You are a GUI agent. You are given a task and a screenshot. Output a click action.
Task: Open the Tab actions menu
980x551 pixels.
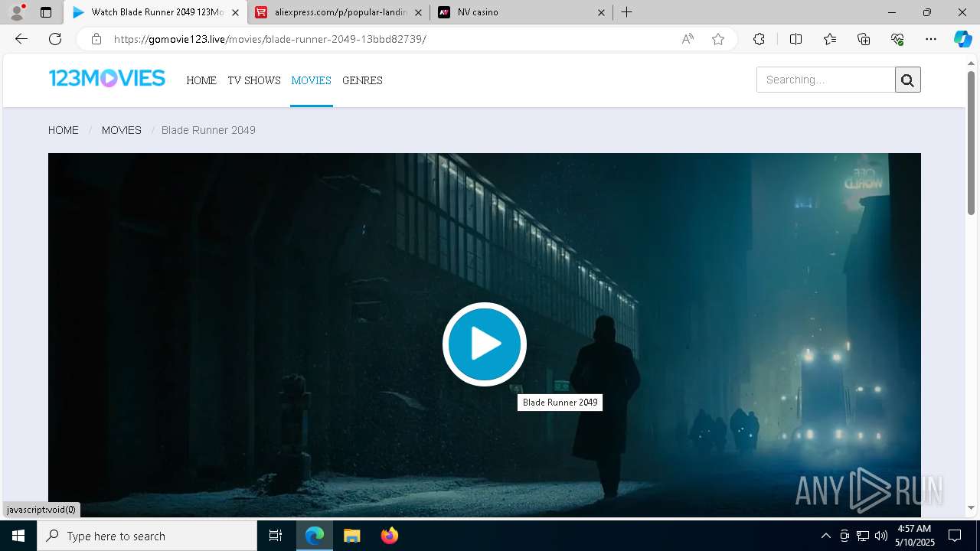(46, 12)
